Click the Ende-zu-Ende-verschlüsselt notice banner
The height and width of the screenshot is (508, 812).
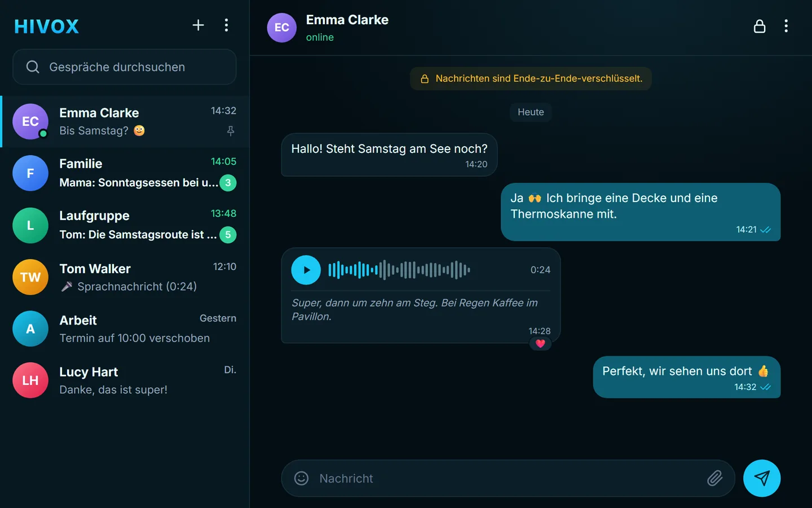click(x=531, y=78)
